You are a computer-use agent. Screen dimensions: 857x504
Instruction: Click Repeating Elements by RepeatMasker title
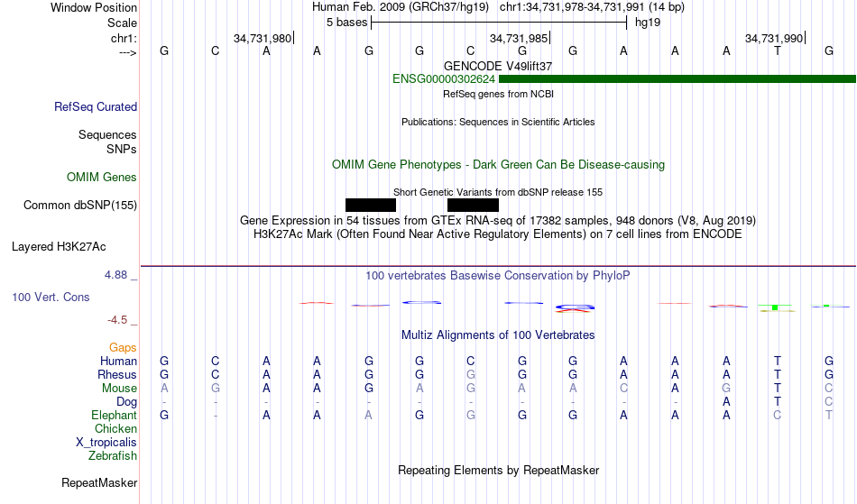click(x=498, y=471)
